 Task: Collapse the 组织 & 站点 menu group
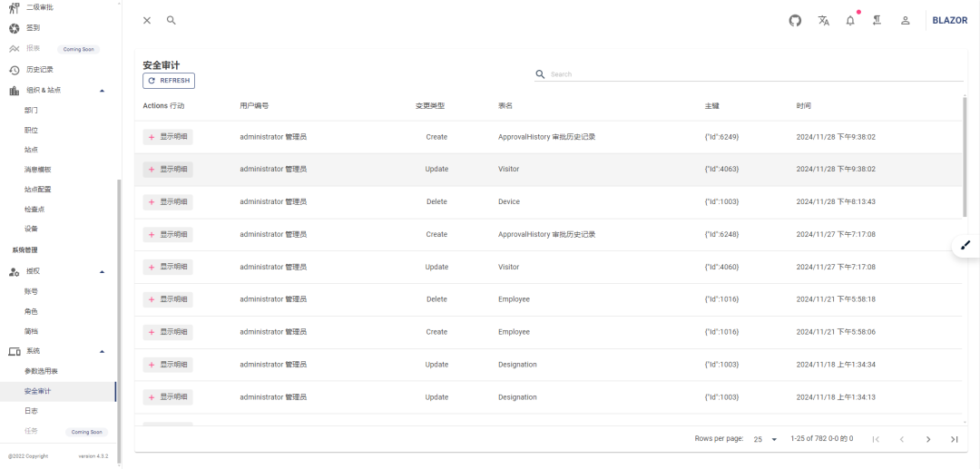pyautogui.click(x=102, y=90)
